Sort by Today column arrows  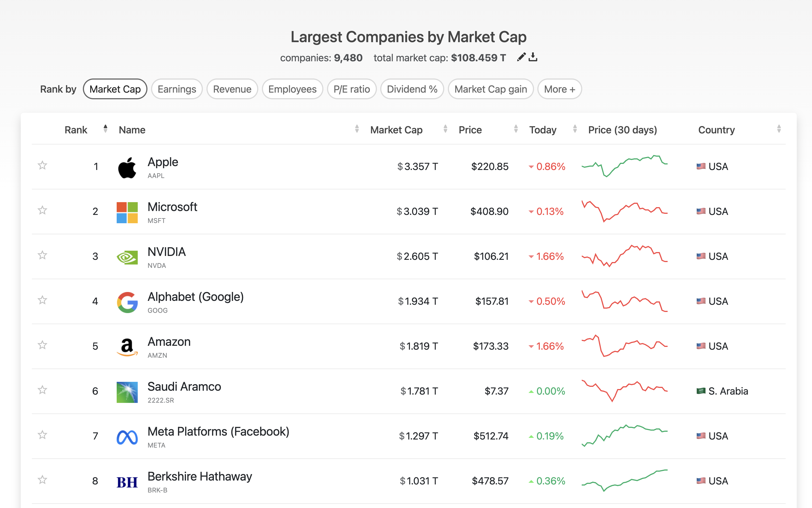(575, 129)
